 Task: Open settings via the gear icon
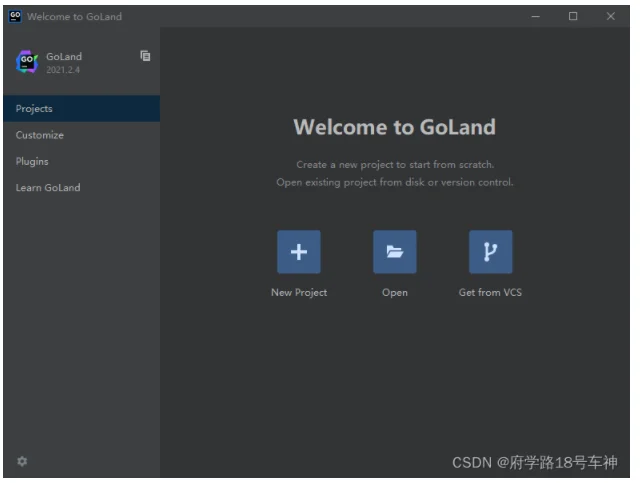click(22, 461)
